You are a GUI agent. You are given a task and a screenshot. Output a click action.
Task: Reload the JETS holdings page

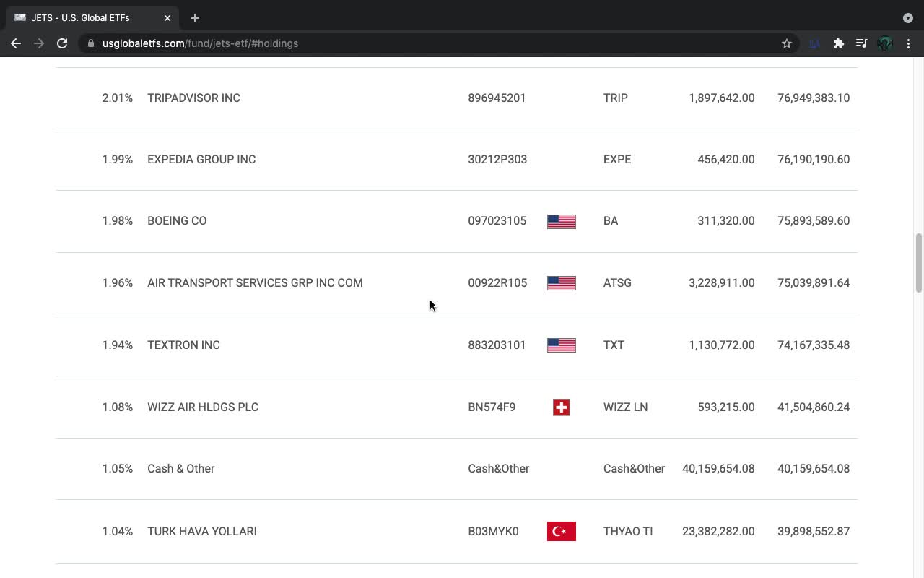pyautogui.click(x=62, y=43)
